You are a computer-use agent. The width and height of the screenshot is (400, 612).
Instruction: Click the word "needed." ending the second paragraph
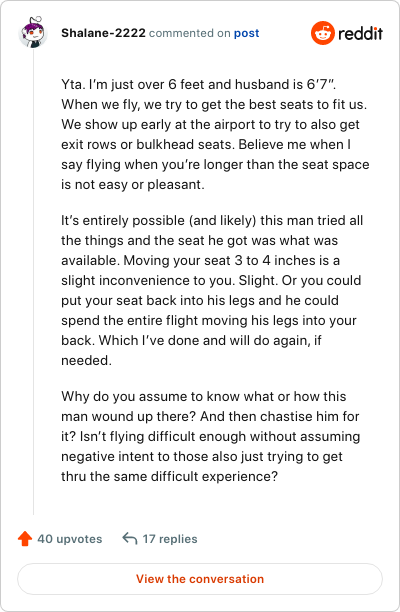click(x=86, y=361)
